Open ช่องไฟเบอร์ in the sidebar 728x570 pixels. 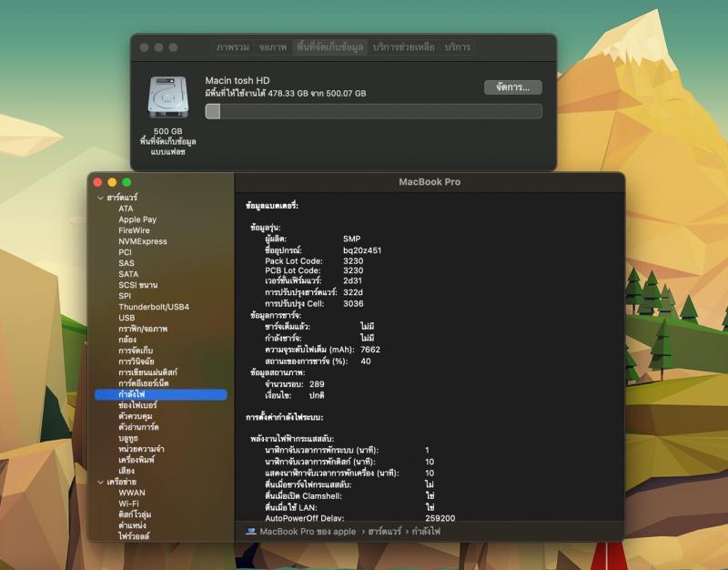coord(138,405)
